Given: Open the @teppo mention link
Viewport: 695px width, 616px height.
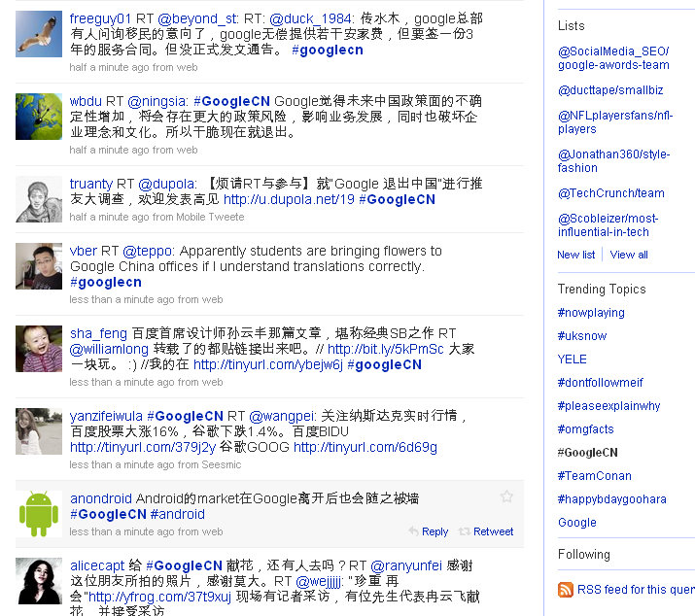Looking at the screenshot, I should pyautogui.click(x=149, y=251).
